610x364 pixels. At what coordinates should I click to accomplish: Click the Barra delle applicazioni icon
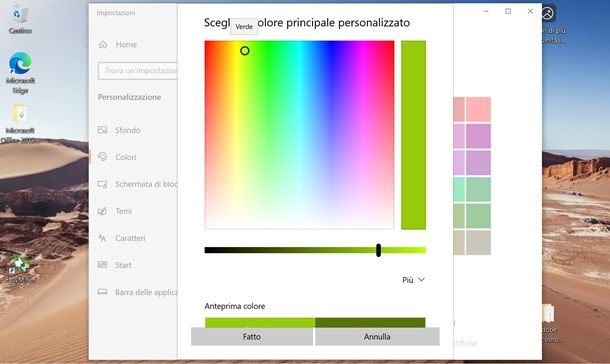(102, 292)
